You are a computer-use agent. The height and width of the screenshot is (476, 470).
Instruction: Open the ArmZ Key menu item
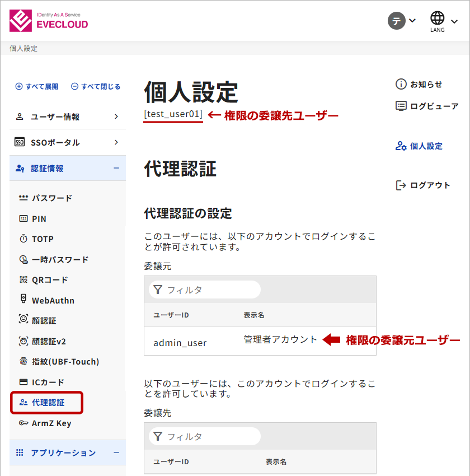point(51,423)
